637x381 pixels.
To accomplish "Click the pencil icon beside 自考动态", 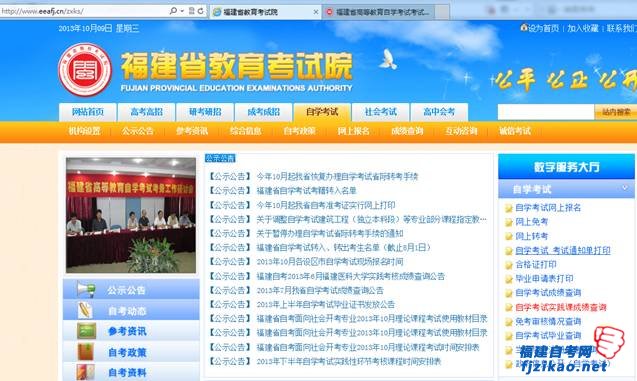I will 86,311.
